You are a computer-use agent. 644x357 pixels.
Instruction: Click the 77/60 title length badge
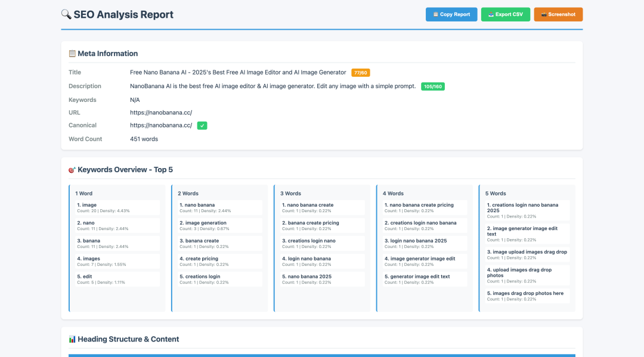point(361,73)
